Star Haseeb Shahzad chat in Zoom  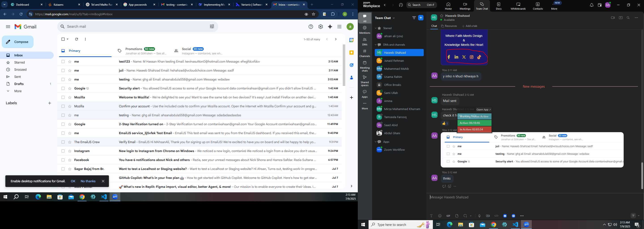pyautogui.click(x=442, y=15)
